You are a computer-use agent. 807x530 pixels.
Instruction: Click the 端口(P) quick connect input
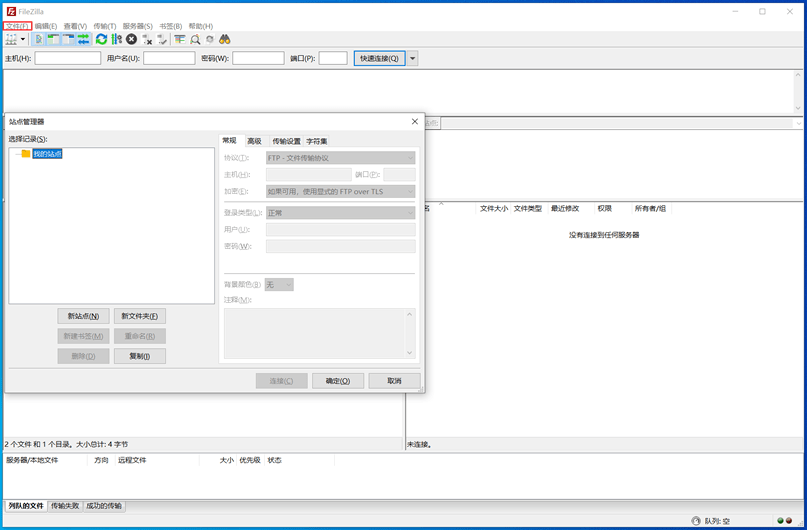(x=333, y=58)
